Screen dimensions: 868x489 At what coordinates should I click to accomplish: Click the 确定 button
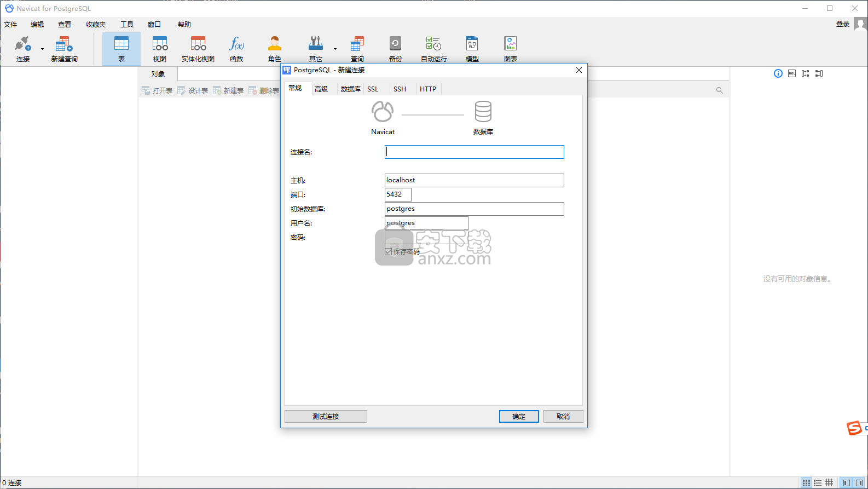[519, 416]
